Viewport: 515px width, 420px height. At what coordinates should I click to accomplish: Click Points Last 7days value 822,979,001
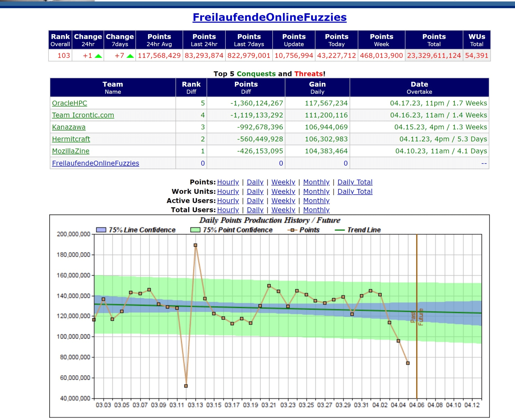coord(249,55)
